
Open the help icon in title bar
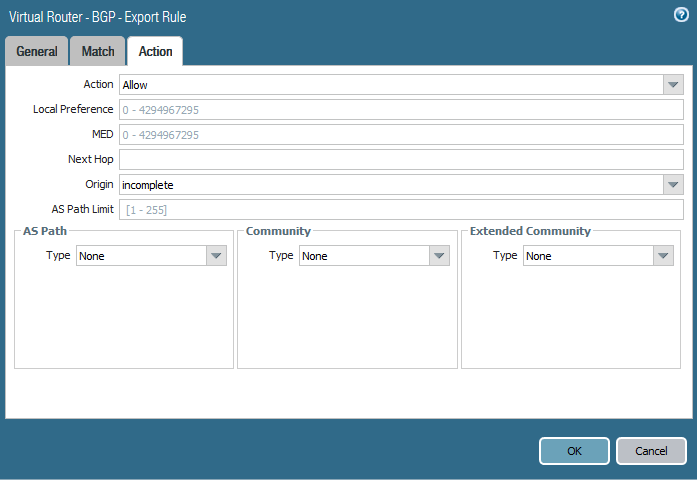681,16
